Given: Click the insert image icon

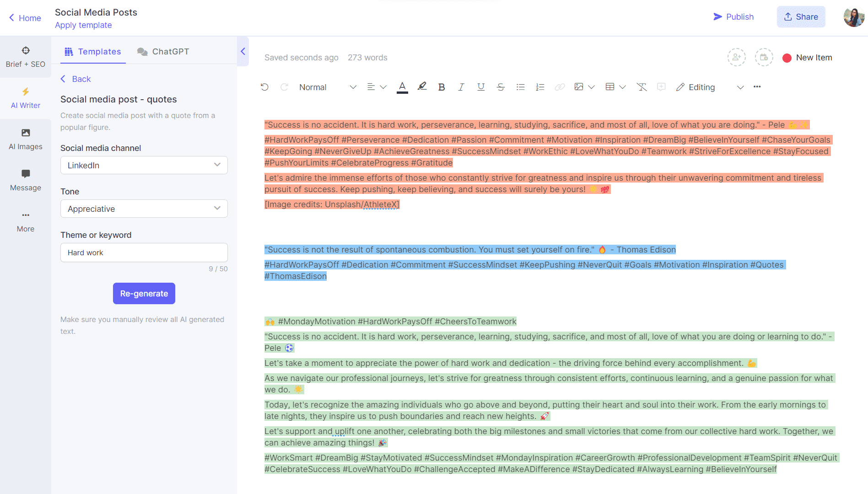Looking at the screenshot, I should pos(579,87).
